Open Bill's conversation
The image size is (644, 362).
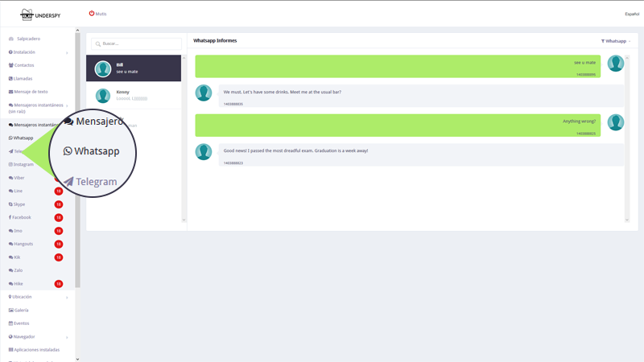click(134, 68)
